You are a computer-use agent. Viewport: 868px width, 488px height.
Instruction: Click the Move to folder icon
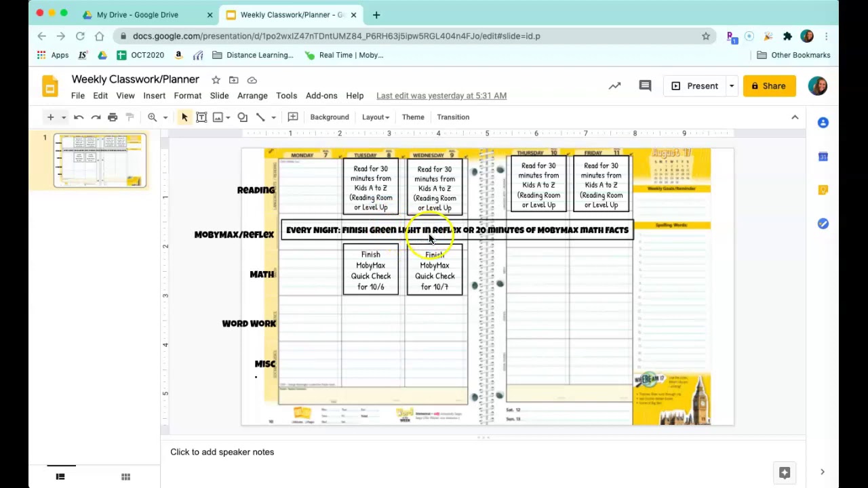click(x=234, y=80)
